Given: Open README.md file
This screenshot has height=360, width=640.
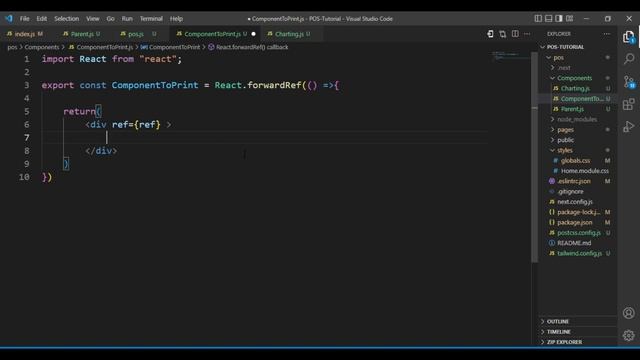Looking at the screenshot, I should point(578,243).
